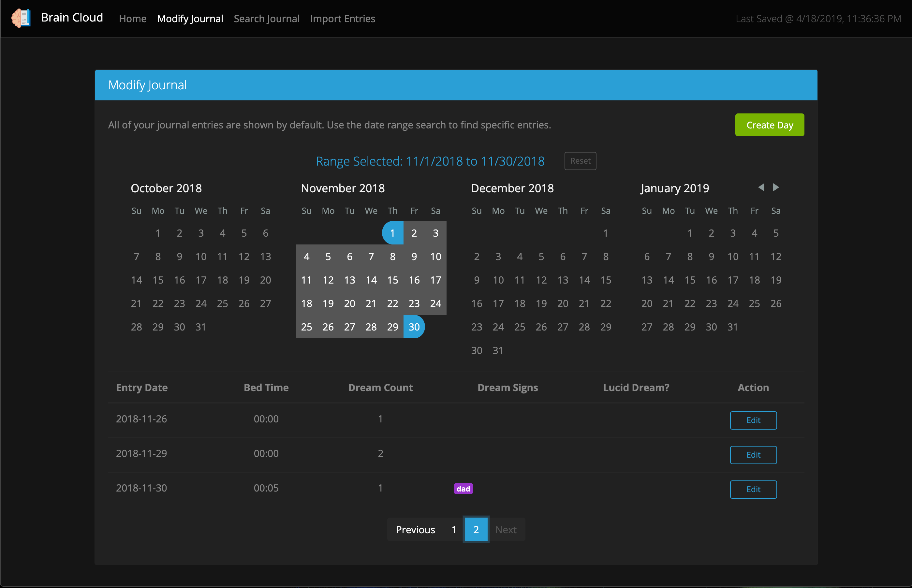Click the left arrow to show earlier months
This screenshot has width=912, height=588.
coord(762,187)
